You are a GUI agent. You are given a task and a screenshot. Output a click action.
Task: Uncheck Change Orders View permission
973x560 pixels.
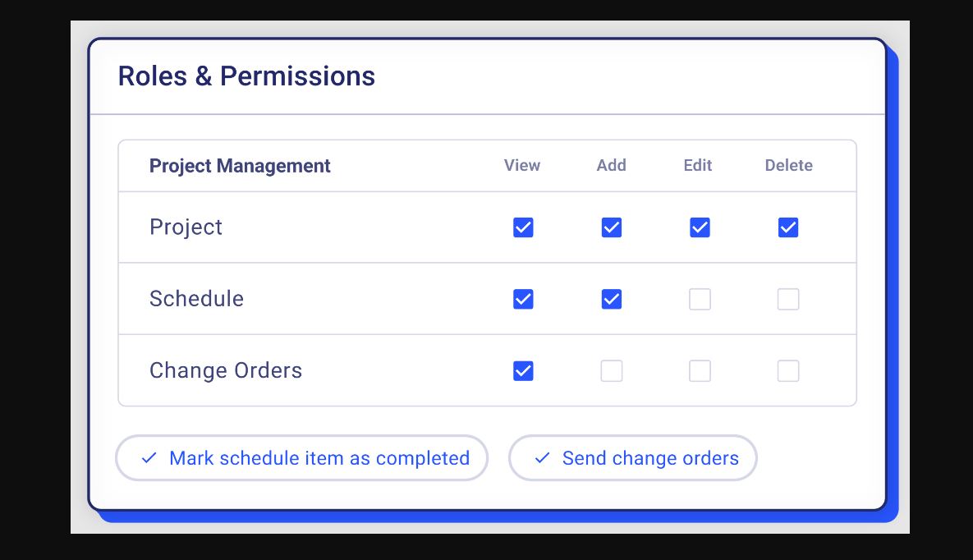tap(523, 371)
